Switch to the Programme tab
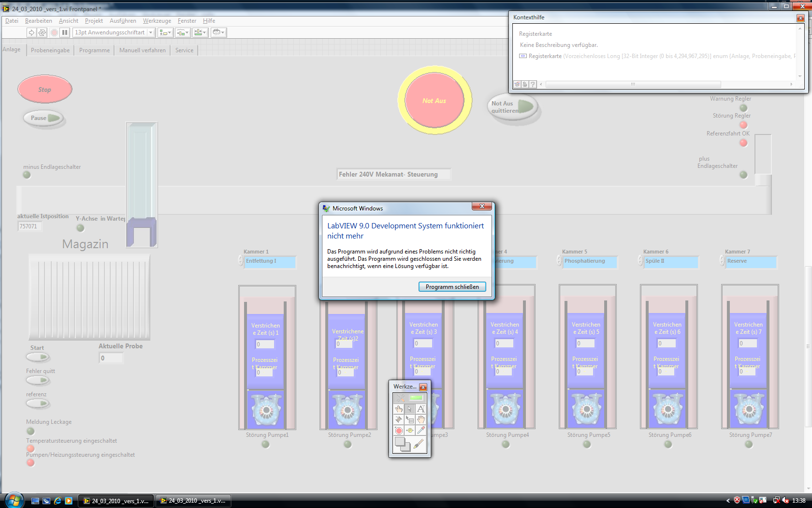The image size is (812, 508). (x=94, y=50)
